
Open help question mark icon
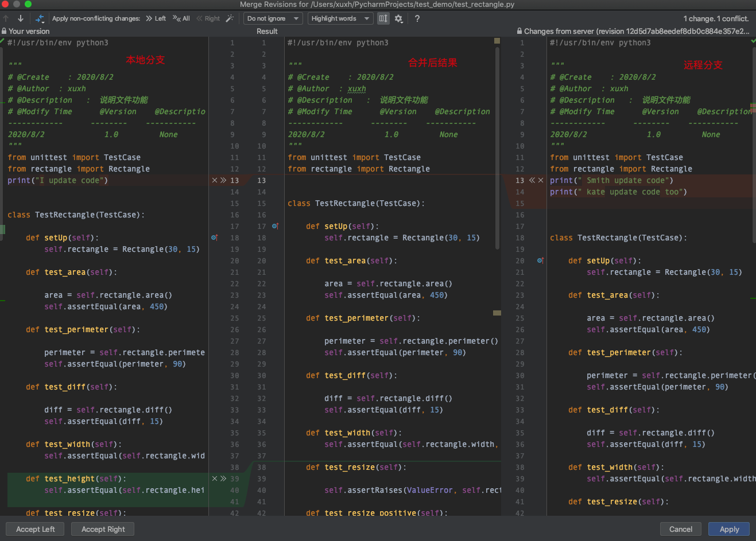(x=417, y=18)
